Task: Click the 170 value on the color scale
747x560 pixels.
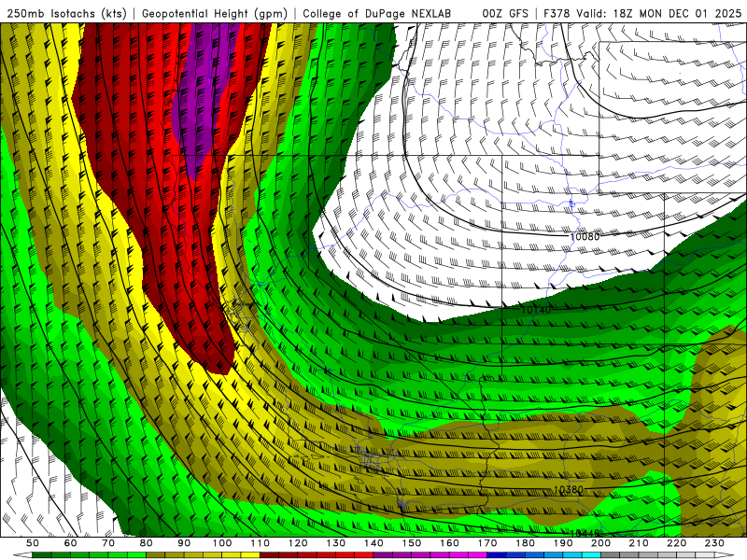Action: pos(487,543)
